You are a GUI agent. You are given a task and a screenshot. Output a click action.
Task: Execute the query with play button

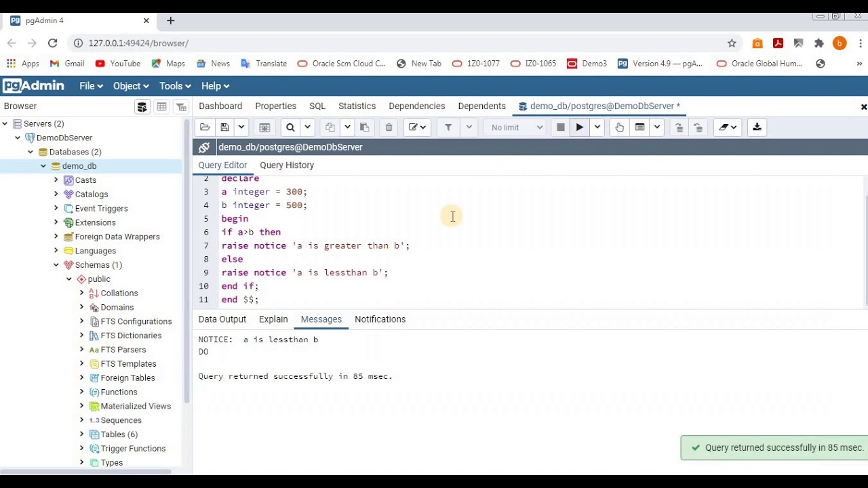pyautogui.click(x=579, y=127)
